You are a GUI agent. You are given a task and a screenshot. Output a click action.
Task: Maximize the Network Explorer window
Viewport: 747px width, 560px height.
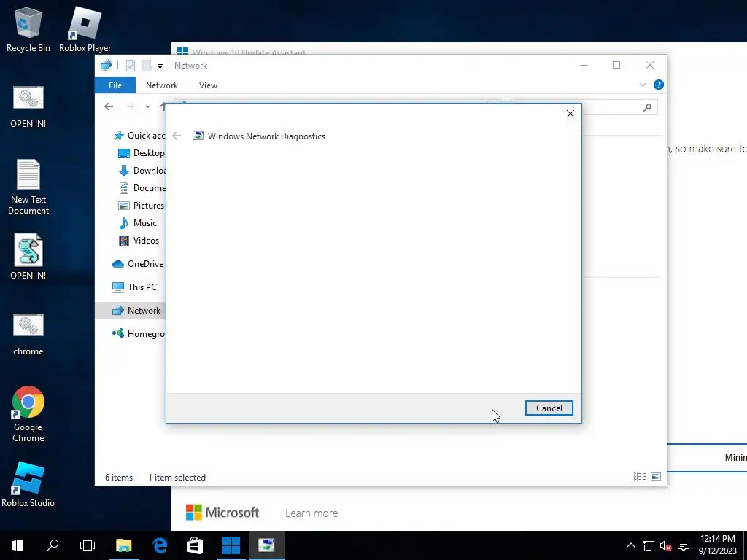click(616, 65)
